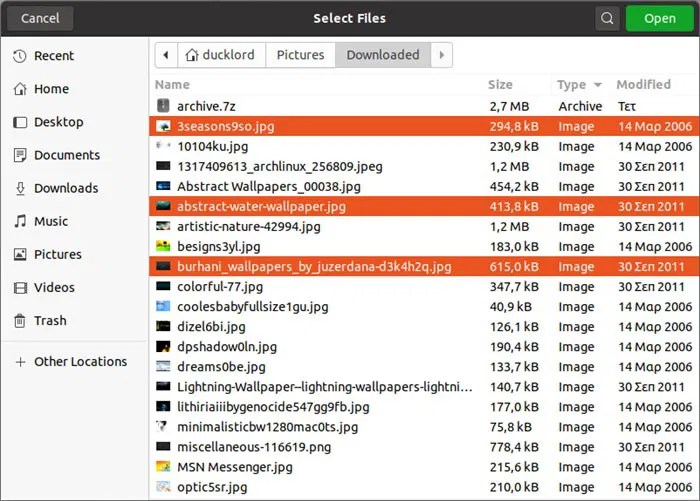Click the archive.7z file name
The height and width of the screenshot is (501, 700).
coord(206,106)
